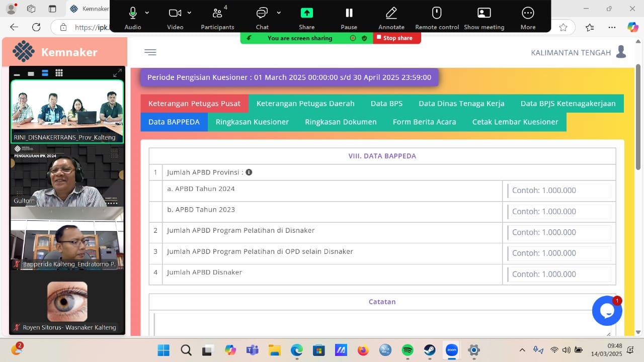Toggle camera with Video button
The height and width of the screenshot is (362, 644).
click(175, 13)
